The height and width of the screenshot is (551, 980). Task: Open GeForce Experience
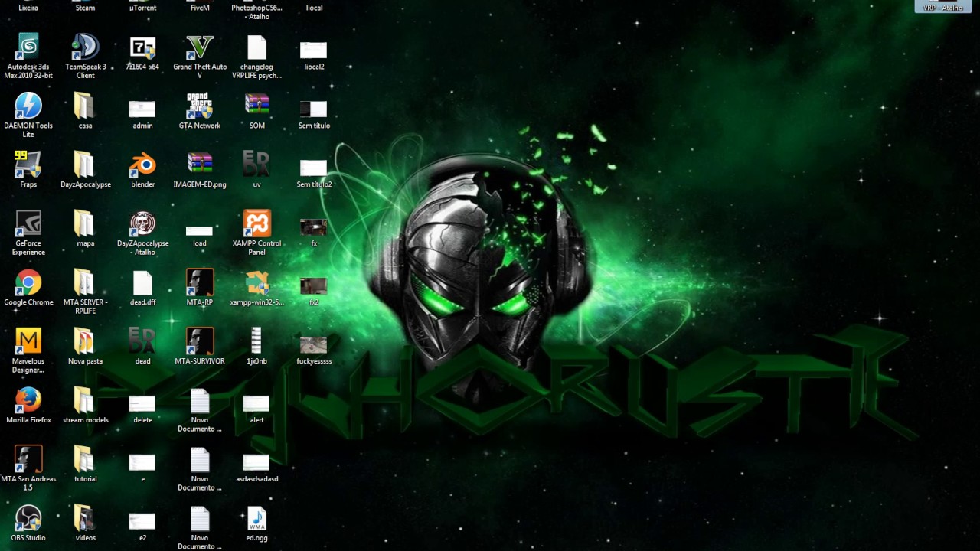point(28,224)
